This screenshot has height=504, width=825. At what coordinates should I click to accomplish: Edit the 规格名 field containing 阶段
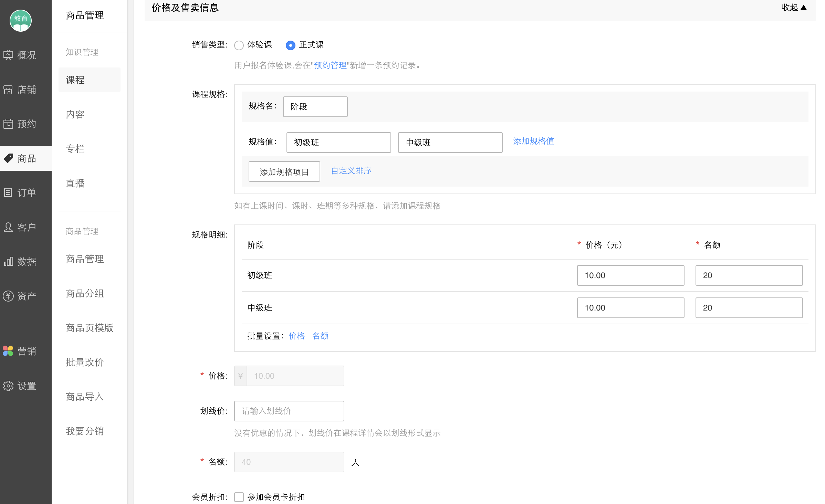point(315,107)
